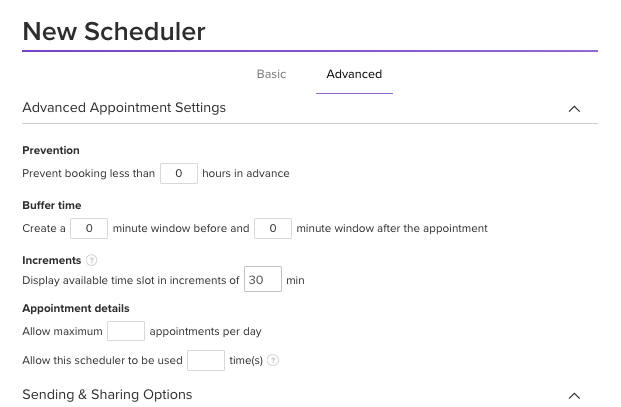The height and width of the screenshot is (407, 621).
Task: Click the time slot increments field
Action: (262, 280)
